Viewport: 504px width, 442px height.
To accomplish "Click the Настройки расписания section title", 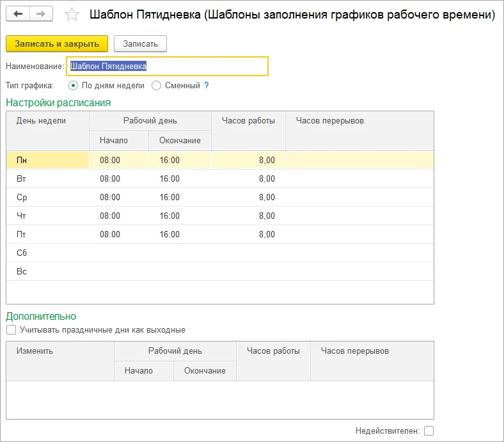I will point(58,103).
